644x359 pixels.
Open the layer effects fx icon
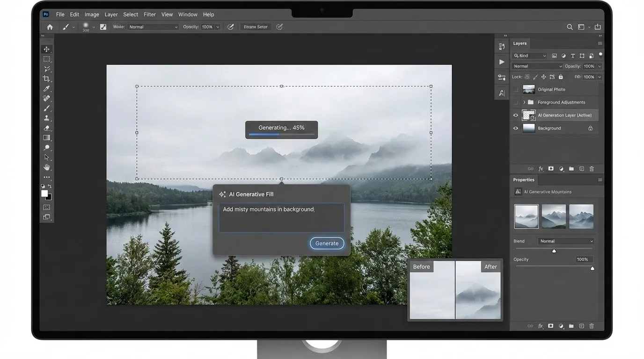coord(541,168)
